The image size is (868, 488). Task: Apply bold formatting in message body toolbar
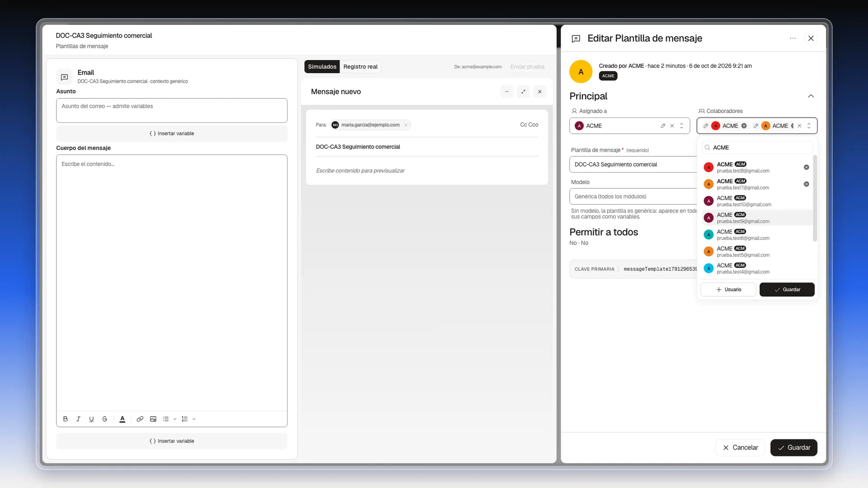coord(66,419)
